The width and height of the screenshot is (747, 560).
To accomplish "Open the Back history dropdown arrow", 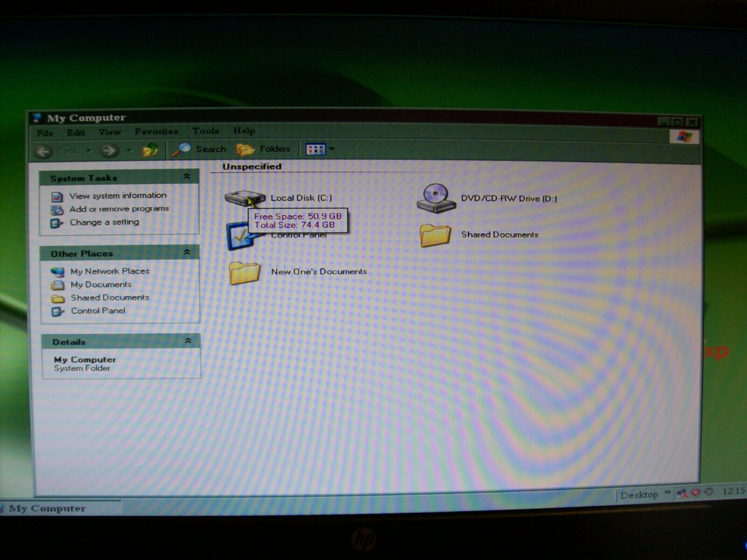I will 89,151.
